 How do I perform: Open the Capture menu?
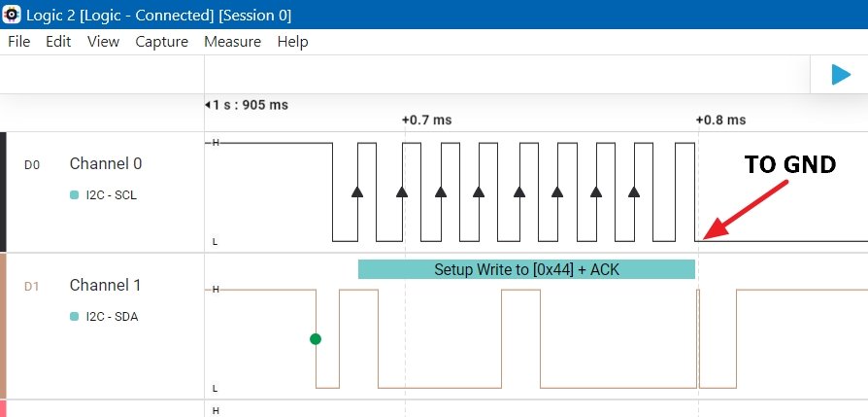(161, 42)
